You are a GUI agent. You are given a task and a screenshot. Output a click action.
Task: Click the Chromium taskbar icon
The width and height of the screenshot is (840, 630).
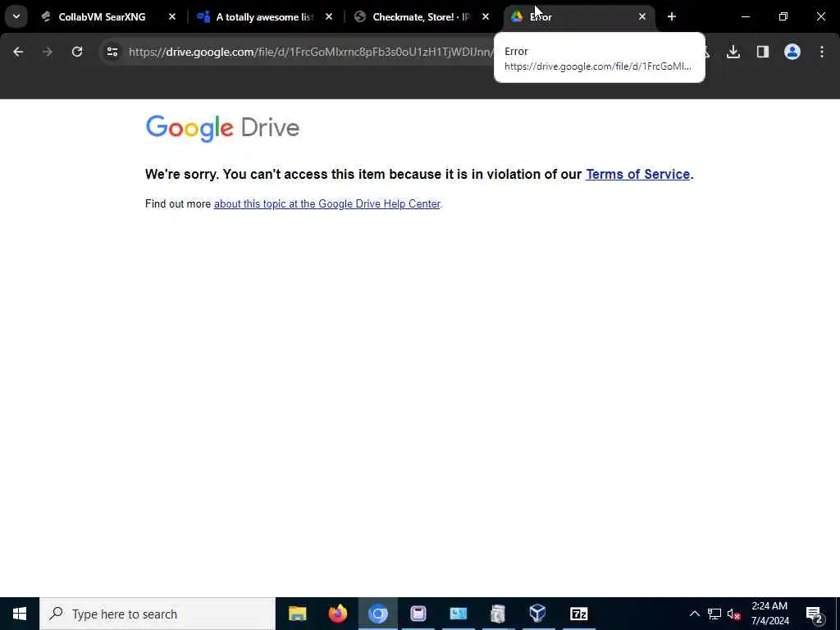coord(377,614)
